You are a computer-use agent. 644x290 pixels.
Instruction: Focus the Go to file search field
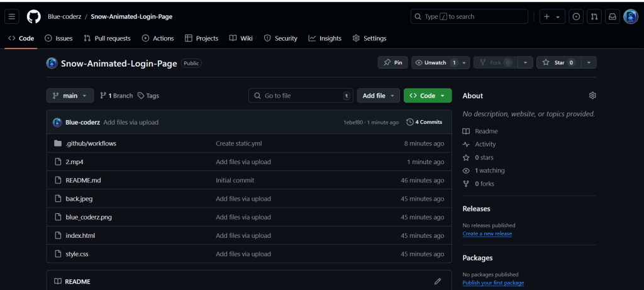click(301, 95)
